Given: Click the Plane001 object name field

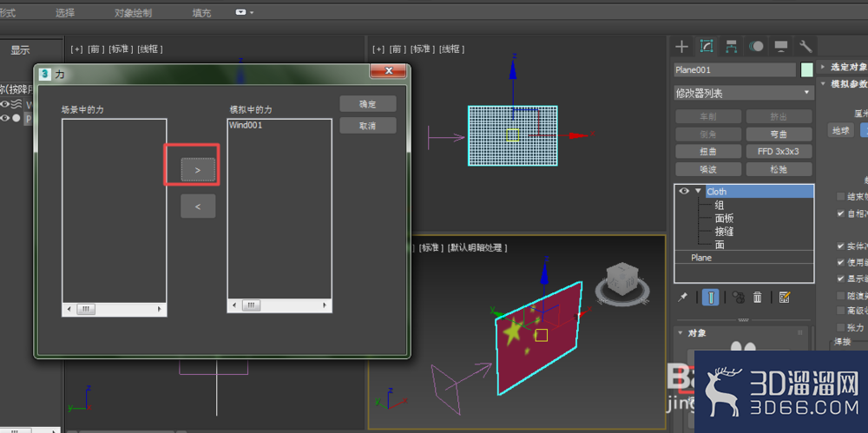Looking at the screenshot, I should (734, 69).
